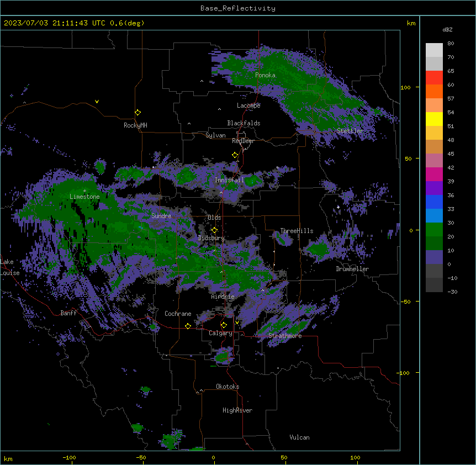Click the Okotoks city label
This screenshot has width=476, height=465.
(x=228, y=387)
